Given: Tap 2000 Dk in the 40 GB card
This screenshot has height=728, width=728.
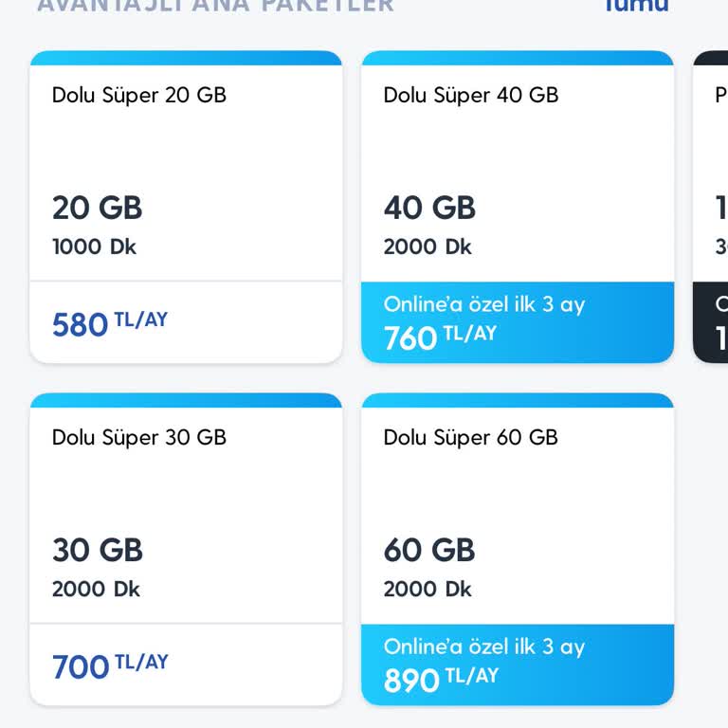Looking at the screenshot, I should point(428,246).
